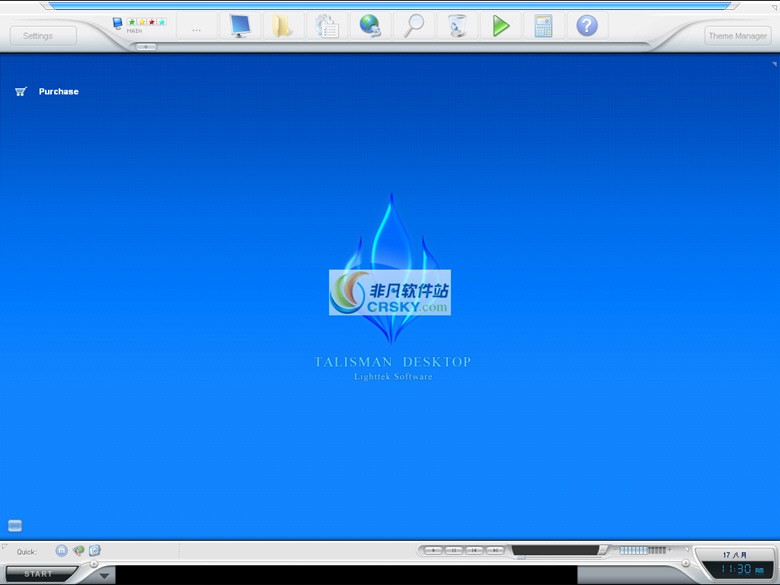Select the green star desktop
The height and width of the screenshot is (585, 780).
point(132,22)
